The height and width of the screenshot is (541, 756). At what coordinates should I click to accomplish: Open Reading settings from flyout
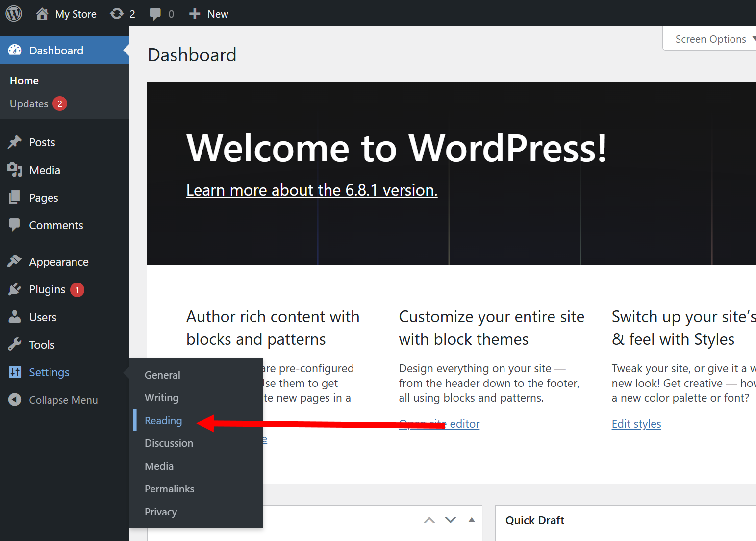pos(163,420)
